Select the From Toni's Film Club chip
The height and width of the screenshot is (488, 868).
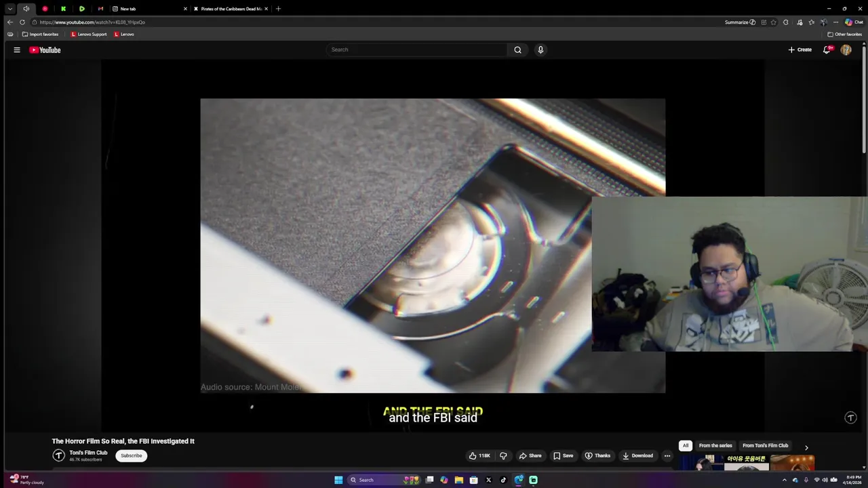(765, 445)
